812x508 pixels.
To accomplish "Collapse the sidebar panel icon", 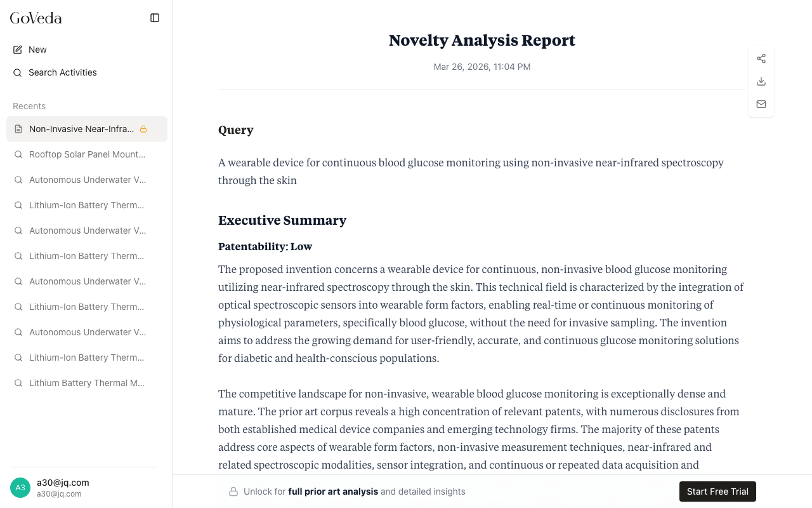I will (155, 18).
